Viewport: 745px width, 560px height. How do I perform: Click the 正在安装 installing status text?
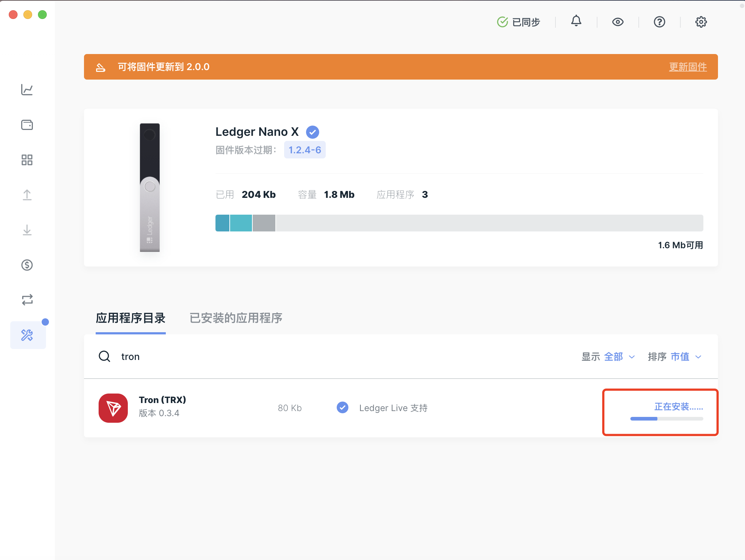point(679,407)
